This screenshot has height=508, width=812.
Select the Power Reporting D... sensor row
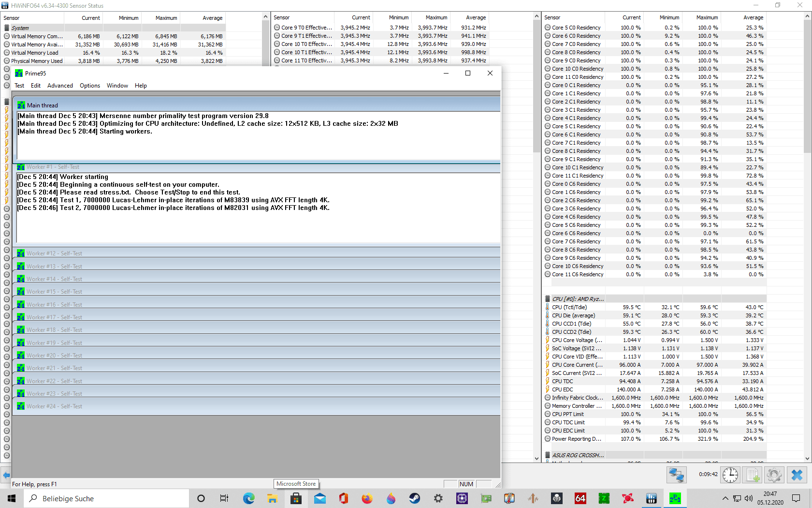655,439
